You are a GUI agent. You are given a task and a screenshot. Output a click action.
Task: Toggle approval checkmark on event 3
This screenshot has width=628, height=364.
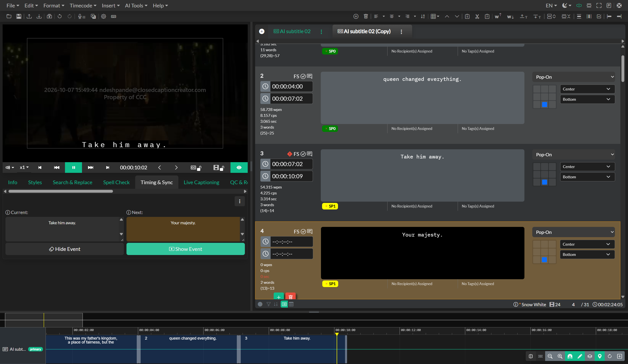pyautogui.click(x=303, y=154)
